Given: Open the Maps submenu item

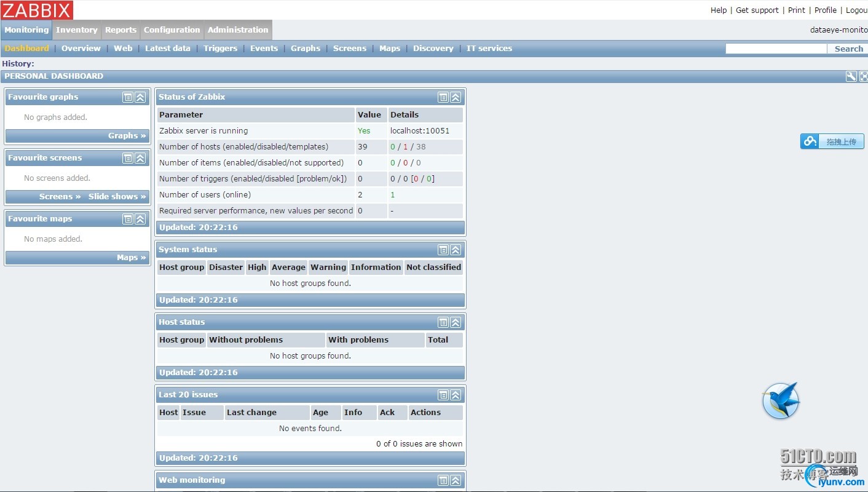Looking at the screenshot, I should coord(390,49).
